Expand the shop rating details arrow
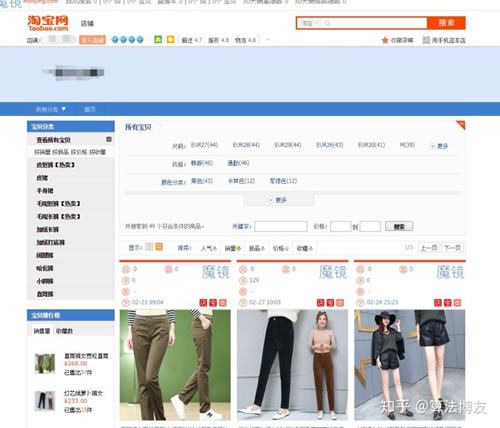The width and height of the screenshot is (500, 428). [x=267, y=40]
